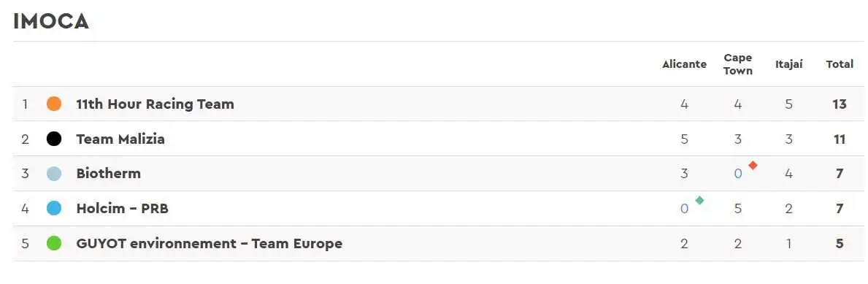Click the Itajaí column header

(x=789, y=64)
